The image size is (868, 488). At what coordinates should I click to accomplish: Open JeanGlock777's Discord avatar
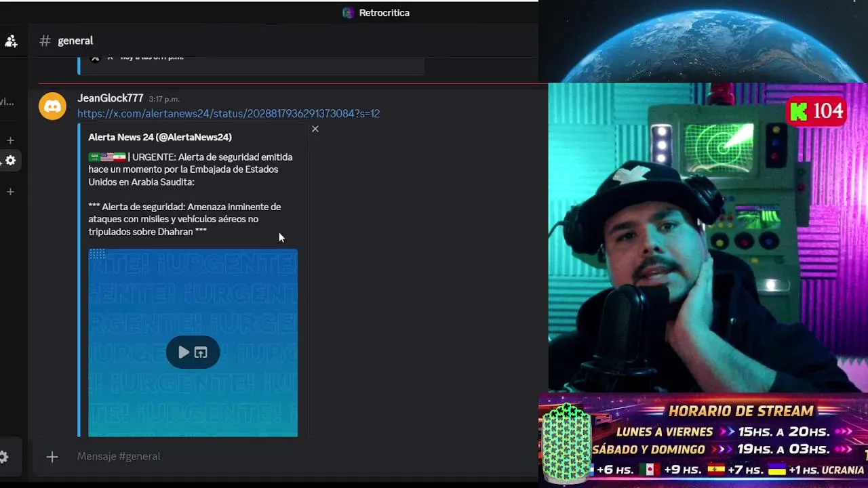[x=52, y=106]
